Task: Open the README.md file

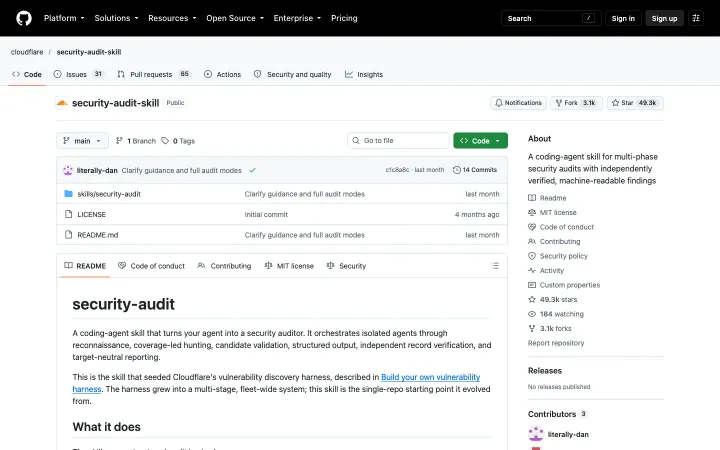Action: coord(97,235)
